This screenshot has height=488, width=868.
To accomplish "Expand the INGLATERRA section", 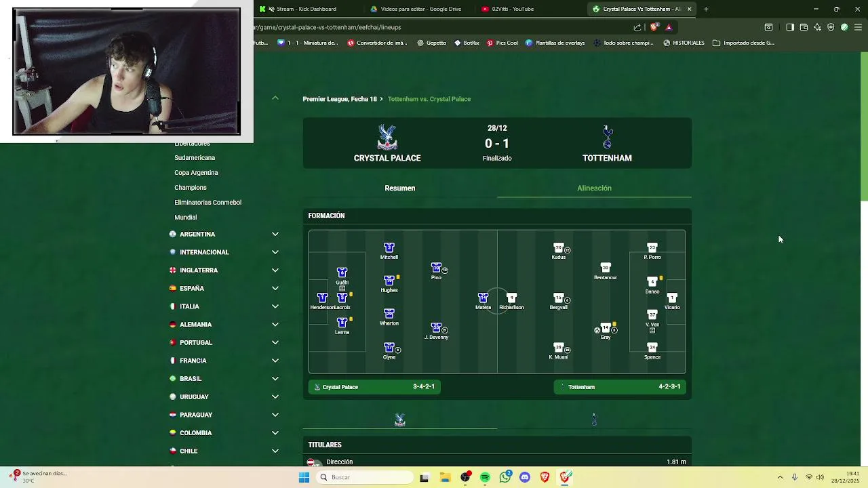I will pyautogui.click(x=275, y=270).
